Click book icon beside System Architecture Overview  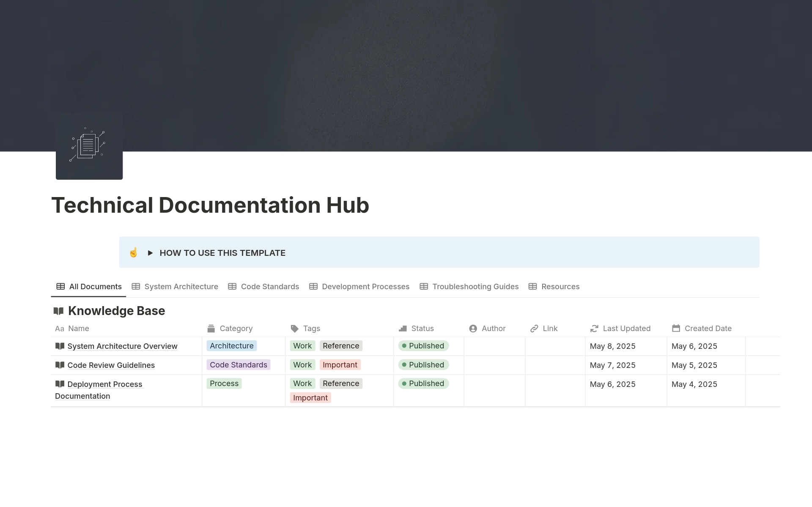click(x=60, y=346)
